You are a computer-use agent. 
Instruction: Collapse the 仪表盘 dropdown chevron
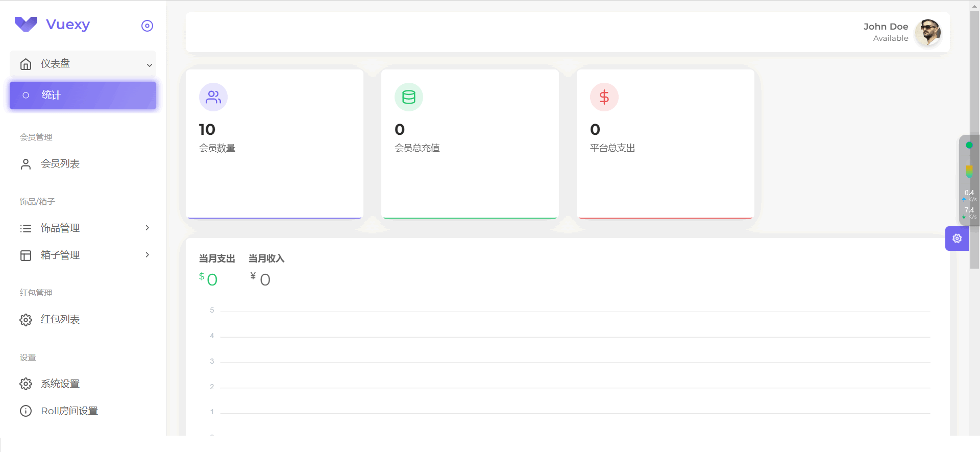(150, 65)
